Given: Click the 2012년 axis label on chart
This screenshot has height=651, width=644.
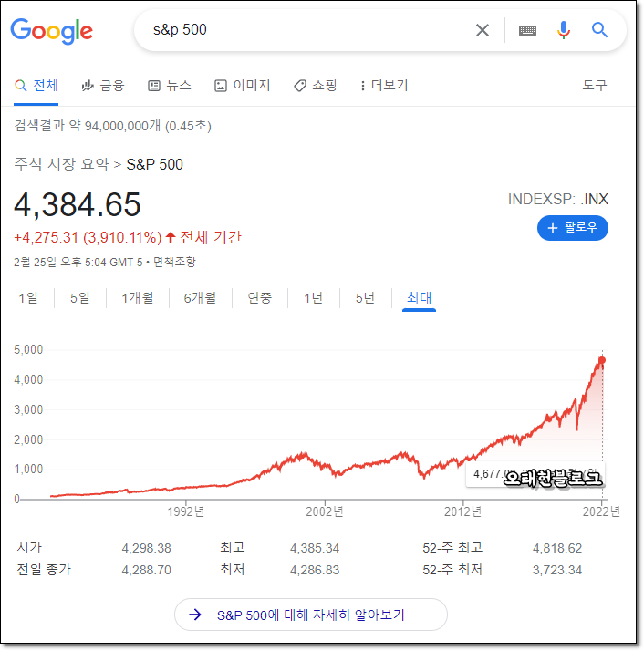Looking at the screenshot, I should point(462,511).
